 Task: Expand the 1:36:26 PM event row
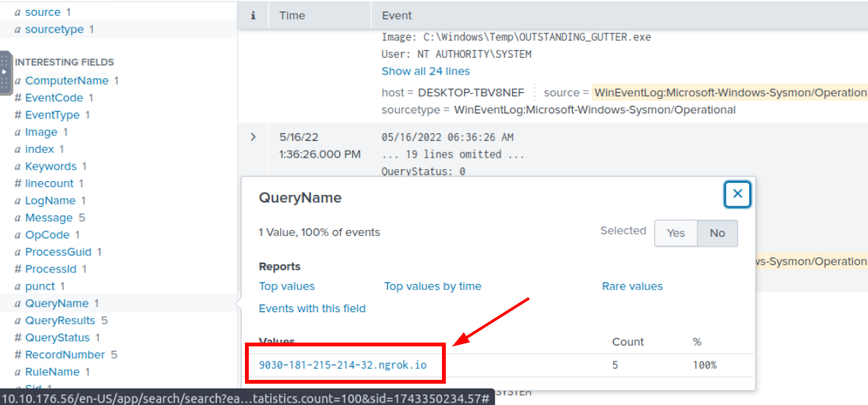pos(253,137)
